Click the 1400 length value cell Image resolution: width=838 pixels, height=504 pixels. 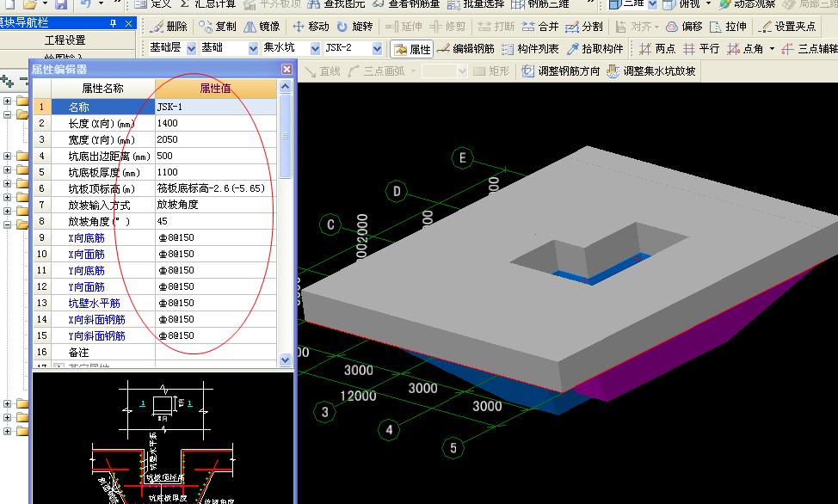[x=215, y=123]
